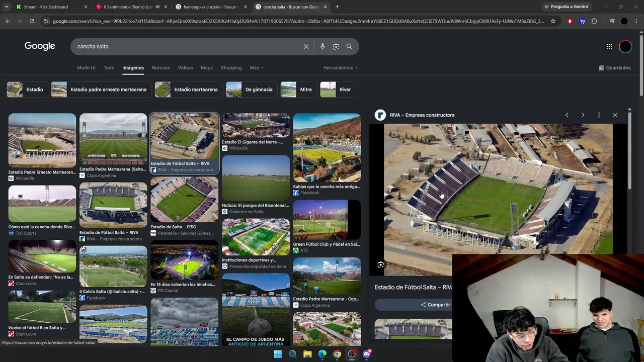Screen dimensions: 644x362
Task: Switch to the flamengo vs cruzeiro tab
Action: tap(210, 7)
